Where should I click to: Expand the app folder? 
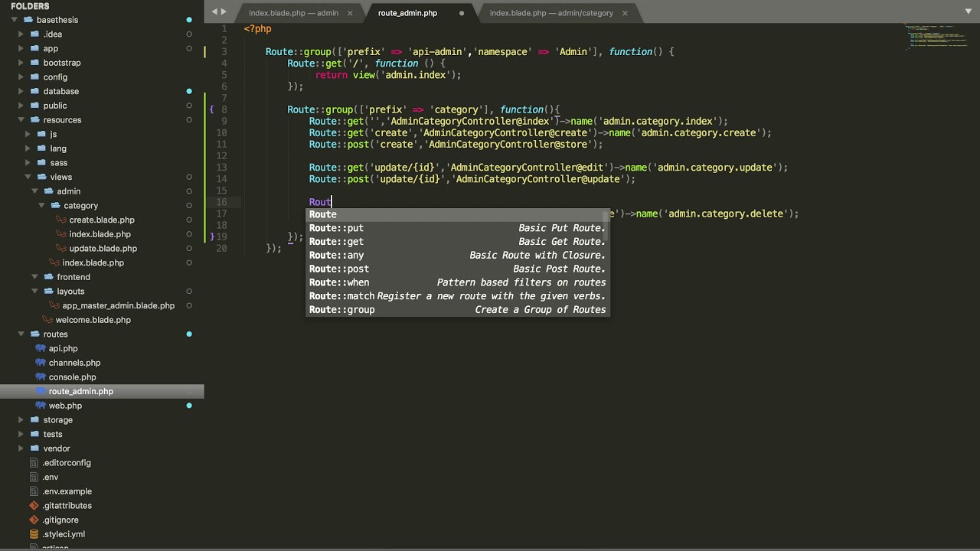point(21,48)
